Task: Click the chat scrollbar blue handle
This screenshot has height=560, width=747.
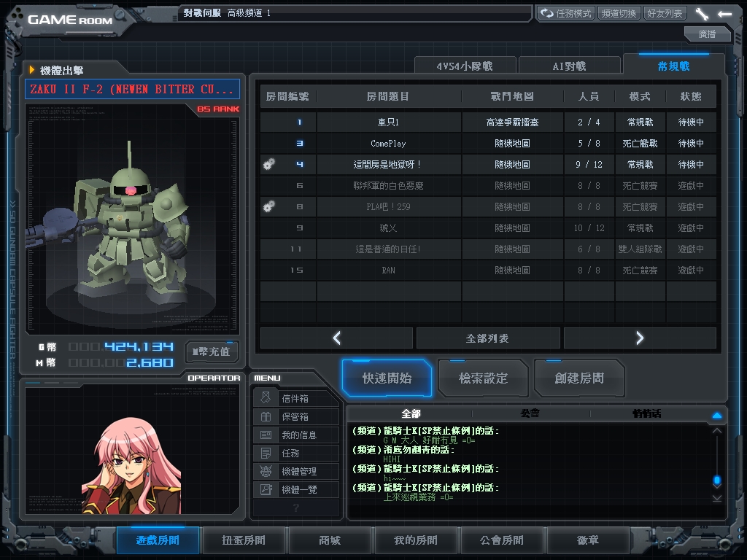Action: click(717, 480)
